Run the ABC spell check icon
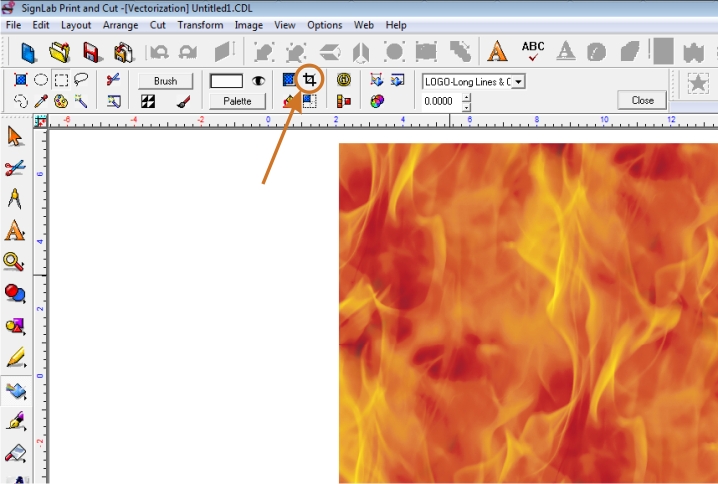 533,51
